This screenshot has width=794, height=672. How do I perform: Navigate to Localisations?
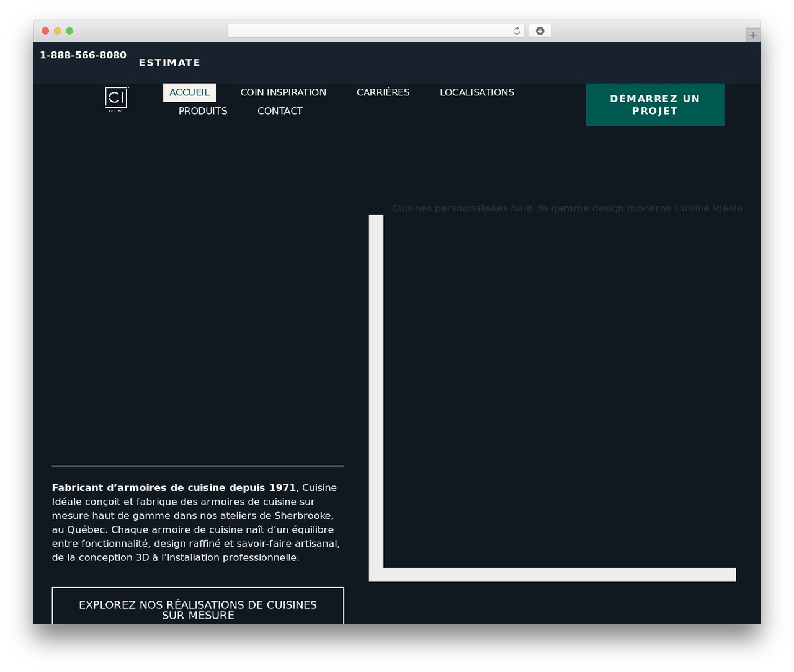[x=477, y=92]
